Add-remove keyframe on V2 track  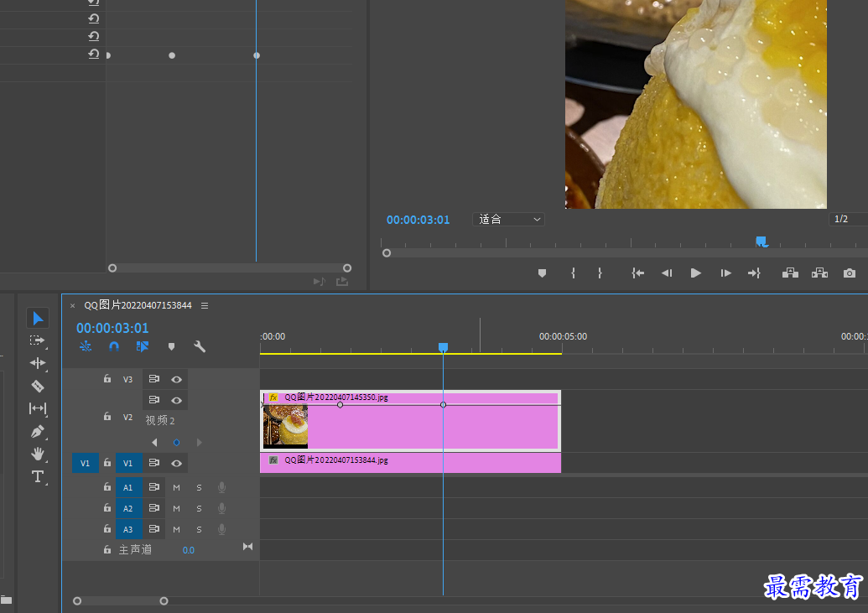pos(177,443)
